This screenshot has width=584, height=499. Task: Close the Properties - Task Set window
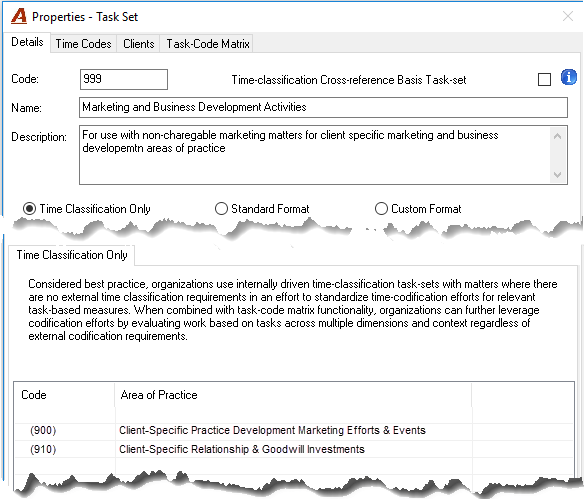[x=568, y=16]
